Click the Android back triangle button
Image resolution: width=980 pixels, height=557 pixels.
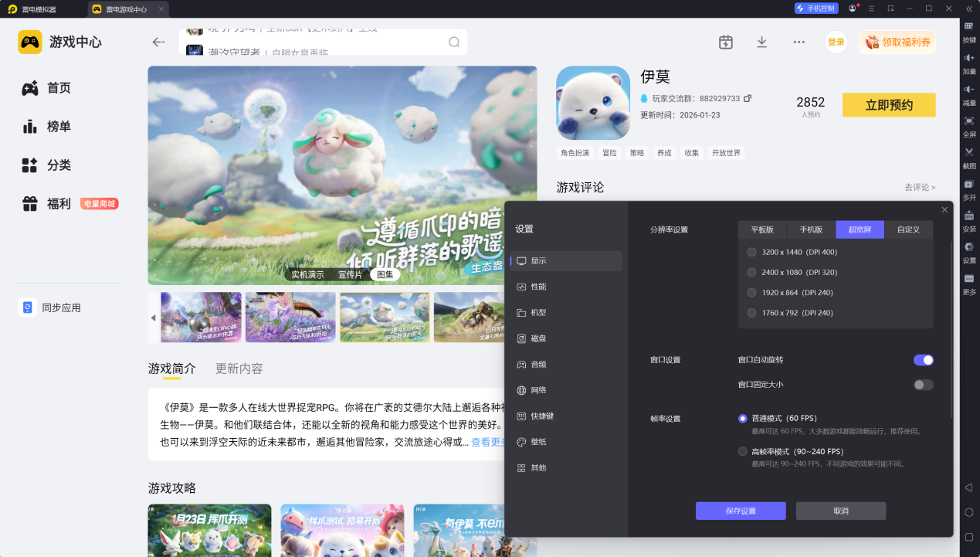point(969,487)
